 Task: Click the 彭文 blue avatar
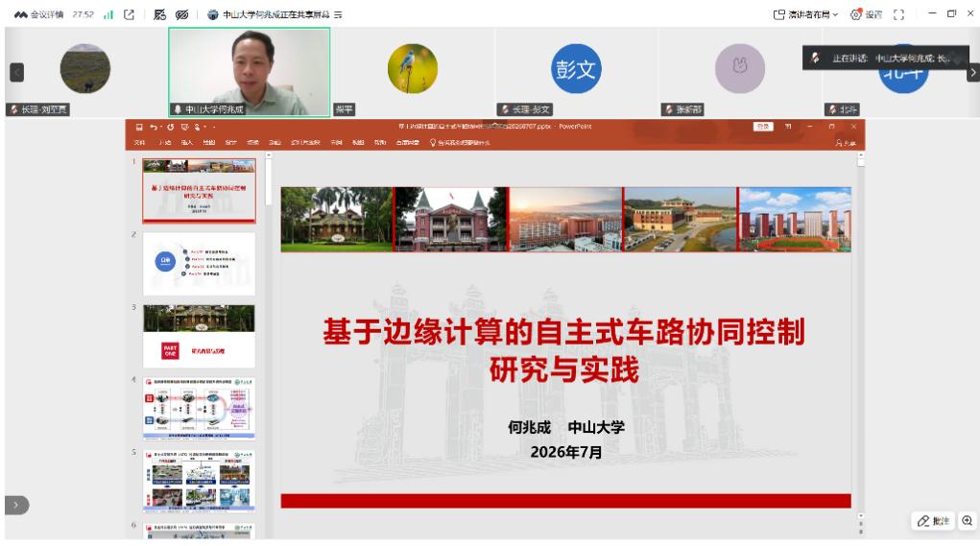(576, 69)
